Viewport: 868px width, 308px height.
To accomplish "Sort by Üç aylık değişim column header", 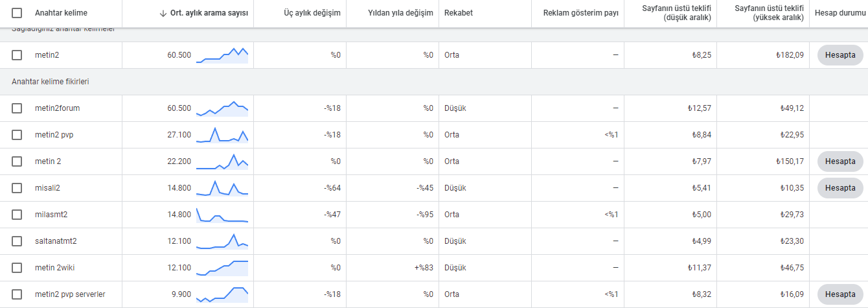I will 312,13.
